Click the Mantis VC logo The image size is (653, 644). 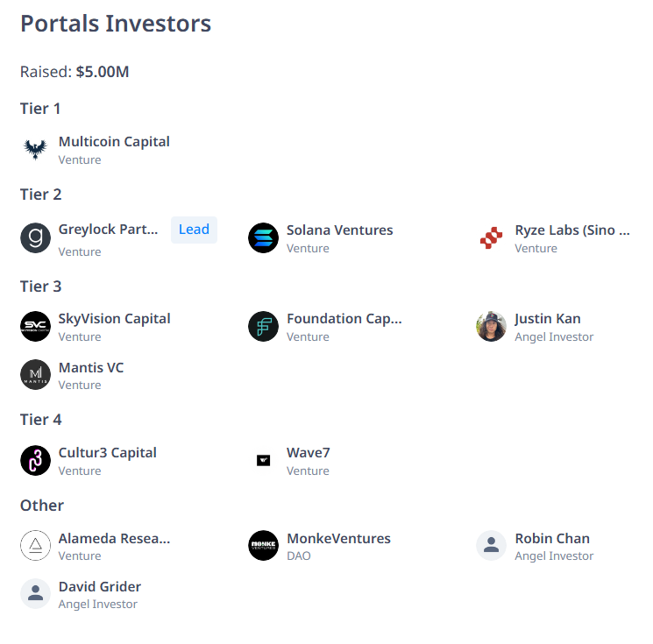coord(35,375)
